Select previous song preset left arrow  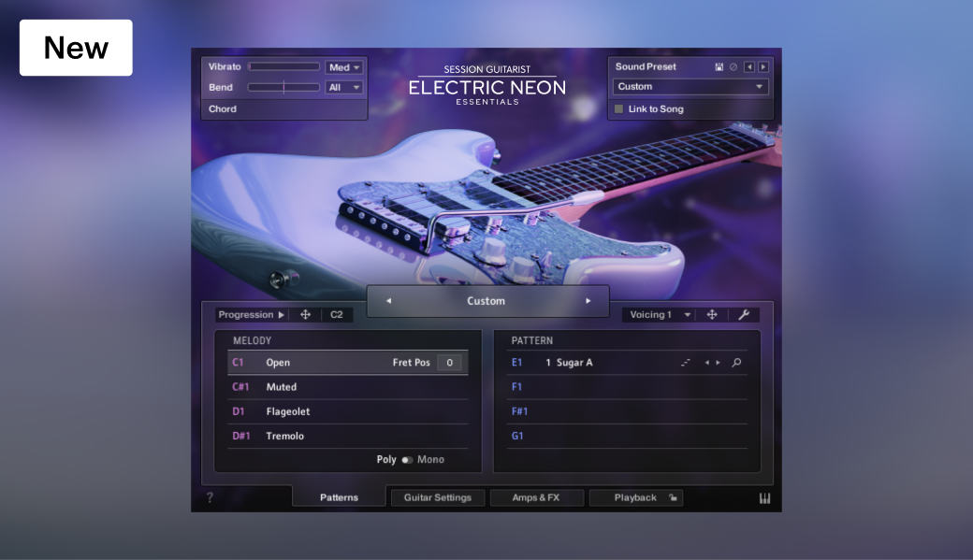click(x=388, y=301)
